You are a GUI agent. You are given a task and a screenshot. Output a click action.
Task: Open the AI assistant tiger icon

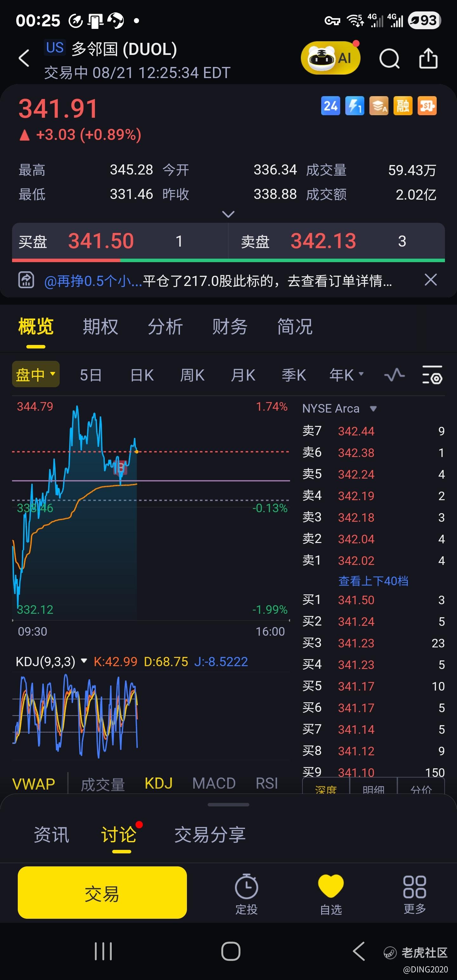point(330,58)
